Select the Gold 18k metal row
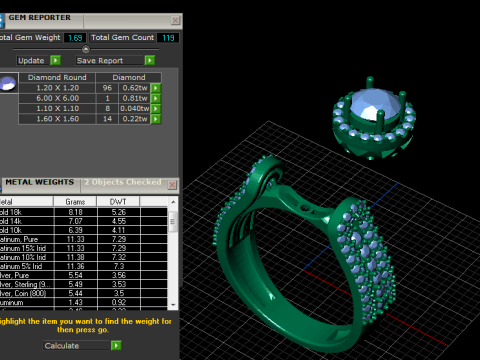480x360 pixels. (83, 212)
